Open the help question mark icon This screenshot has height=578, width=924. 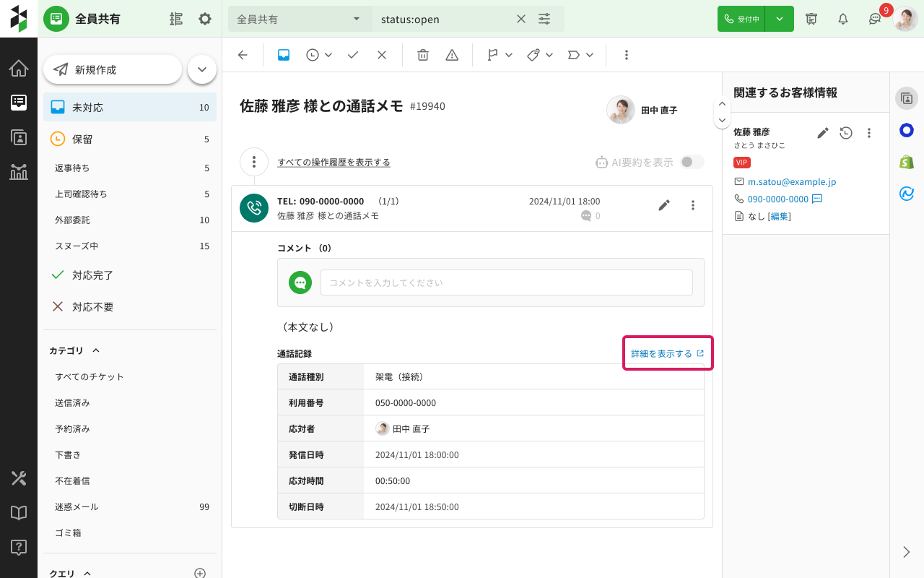(19, 547)
